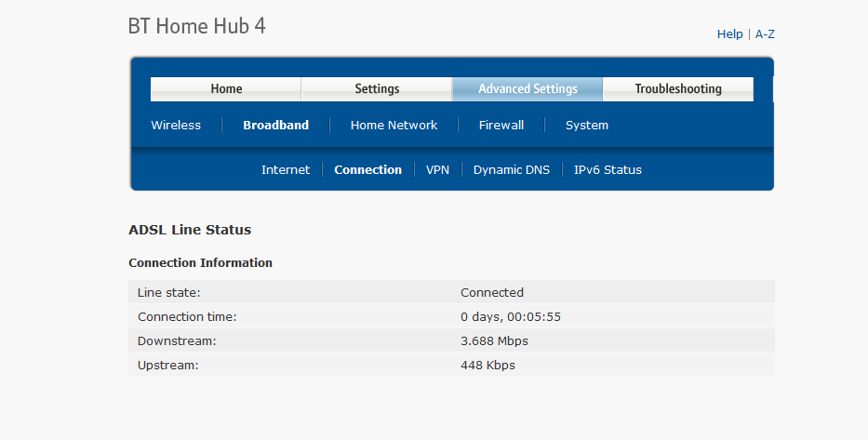Screen dimensions: 868x440
Task: Click the ADSL Line Status heading
Action: pos(190,230)
